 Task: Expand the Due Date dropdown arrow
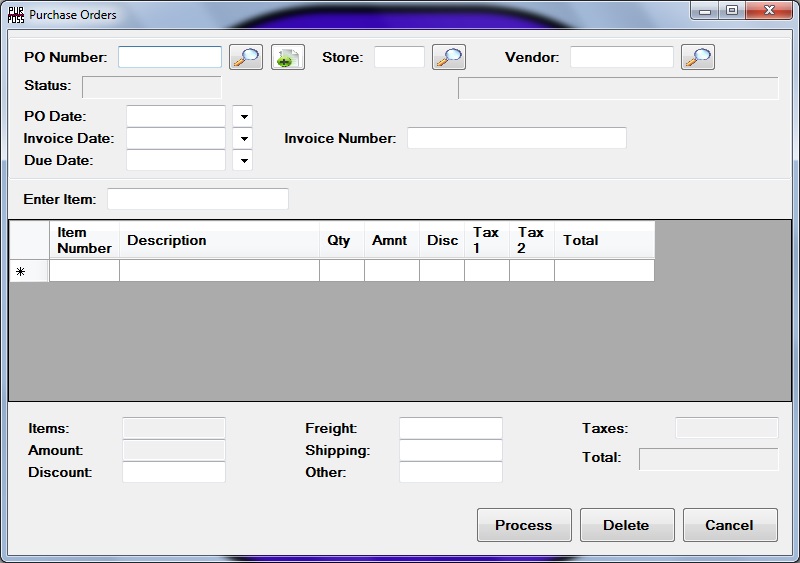tap(243, 161)
